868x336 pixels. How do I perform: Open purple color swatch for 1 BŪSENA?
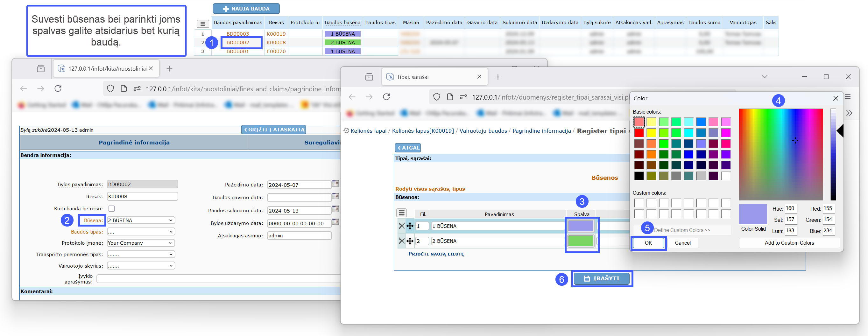click(x=581, y=226)
